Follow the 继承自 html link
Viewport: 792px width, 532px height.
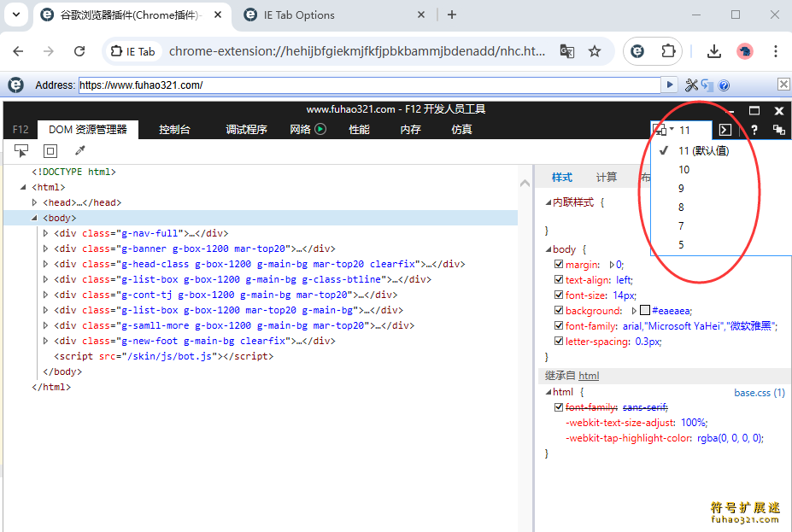[589, 376]
